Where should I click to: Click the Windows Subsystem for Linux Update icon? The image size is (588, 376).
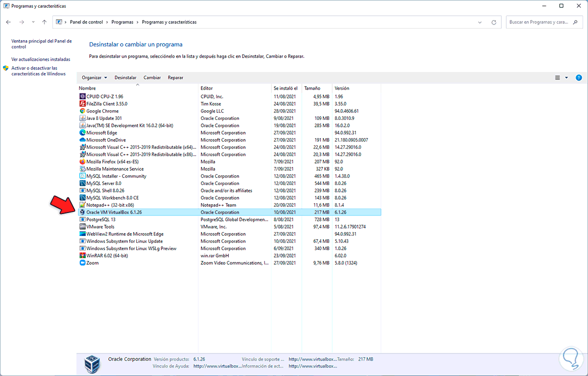pyautogui.click(x=82, y=241)
